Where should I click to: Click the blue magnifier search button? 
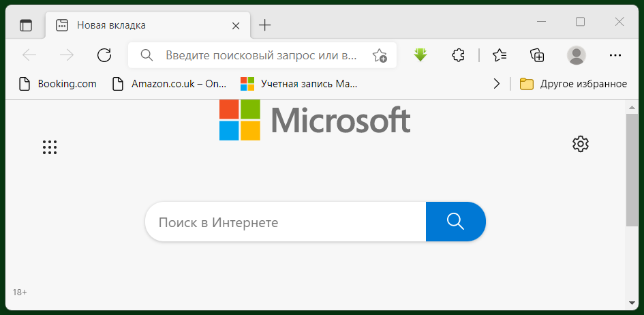pyautogui.click(x=455, y=222)
